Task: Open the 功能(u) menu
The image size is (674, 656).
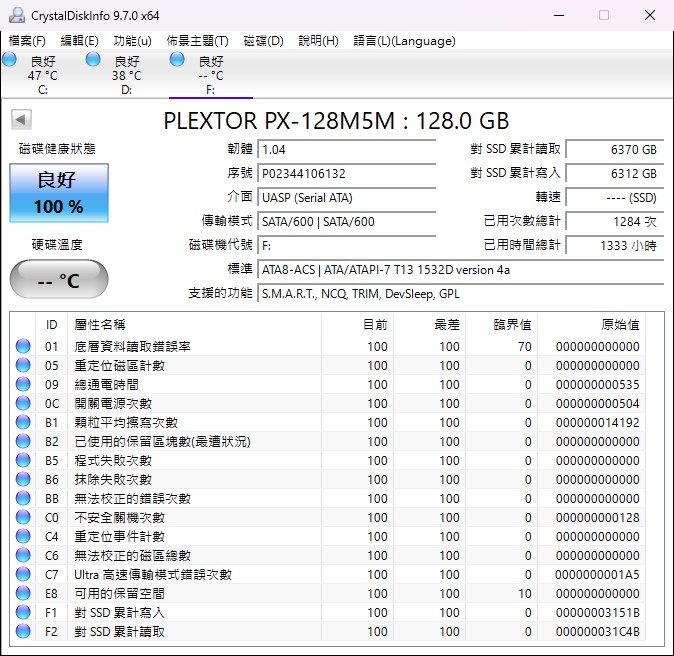Action: (132, 41)
